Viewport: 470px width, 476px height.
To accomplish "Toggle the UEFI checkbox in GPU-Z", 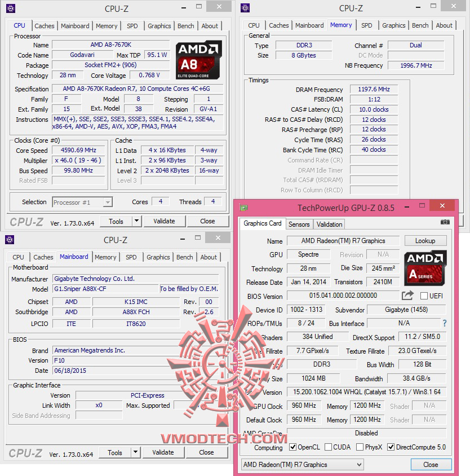I will (424, 296).
